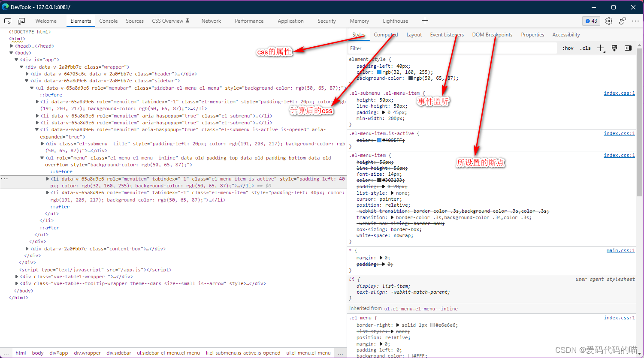644x358 pixels.
Task: Collapse the div id="app" node
Action: point(17,60)
